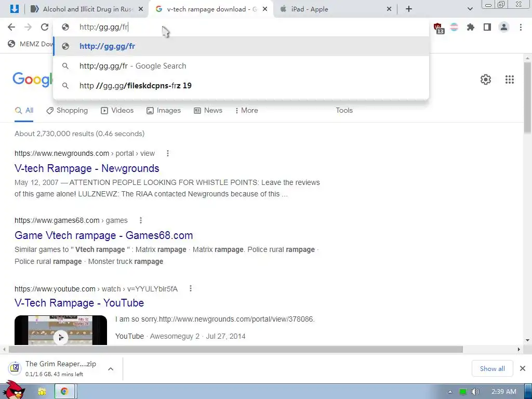Click the Angry Birds start button

[x=14, y=391]
